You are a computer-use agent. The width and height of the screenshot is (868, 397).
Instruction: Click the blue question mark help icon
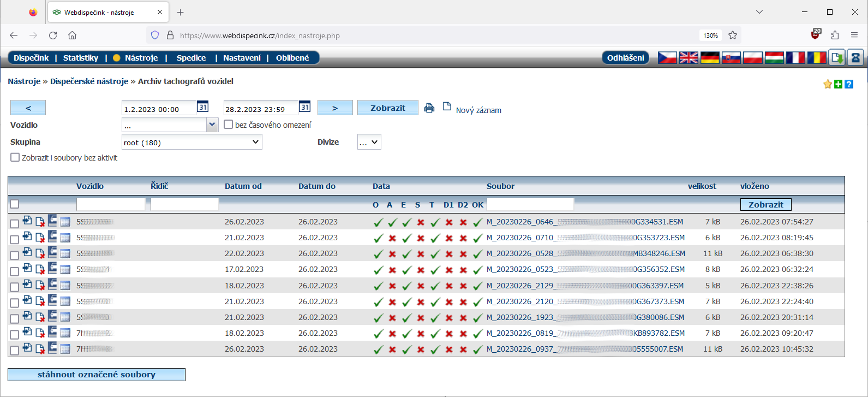point(849,84)
